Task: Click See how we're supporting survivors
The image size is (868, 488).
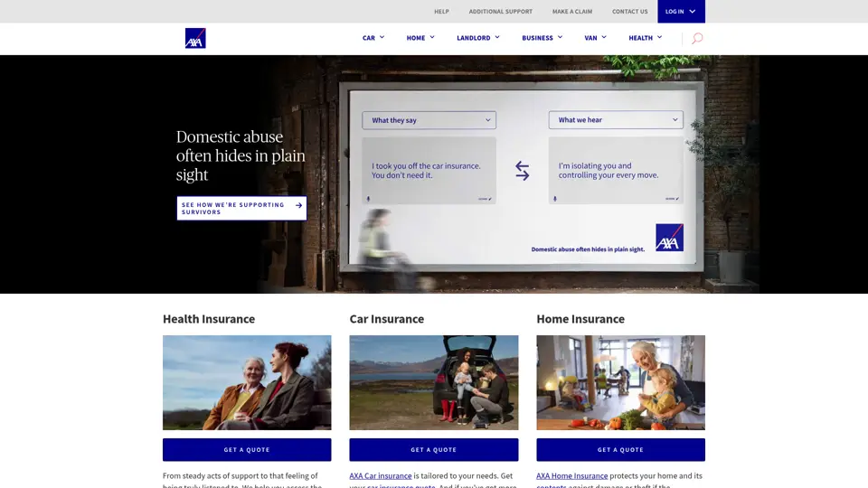Action: click(x=241, y=208)
